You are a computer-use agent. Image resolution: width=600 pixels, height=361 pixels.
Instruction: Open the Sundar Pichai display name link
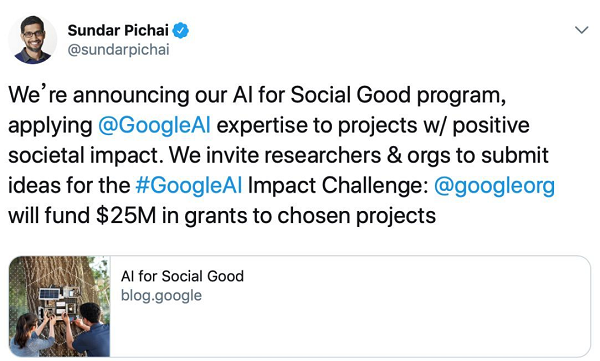click(118, 30)
